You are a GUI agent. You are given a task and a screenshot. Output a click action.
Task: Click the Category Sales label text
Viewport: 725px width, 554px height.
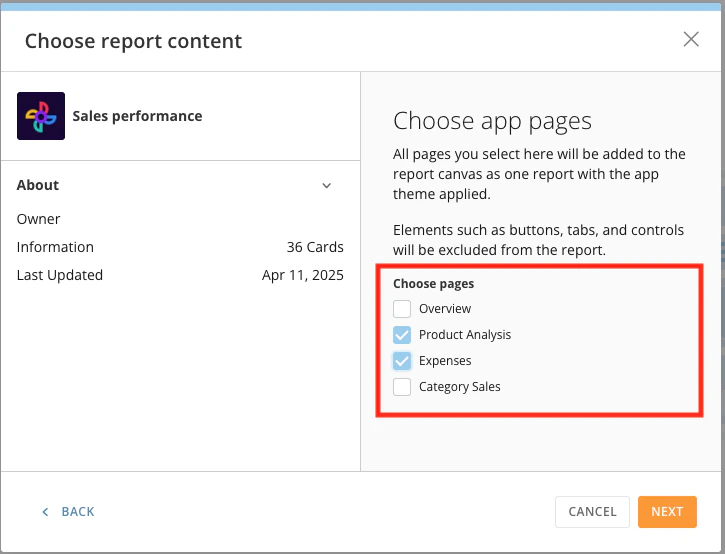[460, 387]
